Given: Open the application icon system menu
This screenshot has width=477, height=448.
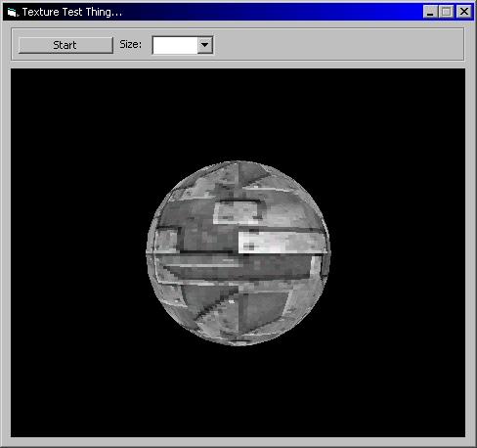Looking at the screenshot, I should point(12,13).
